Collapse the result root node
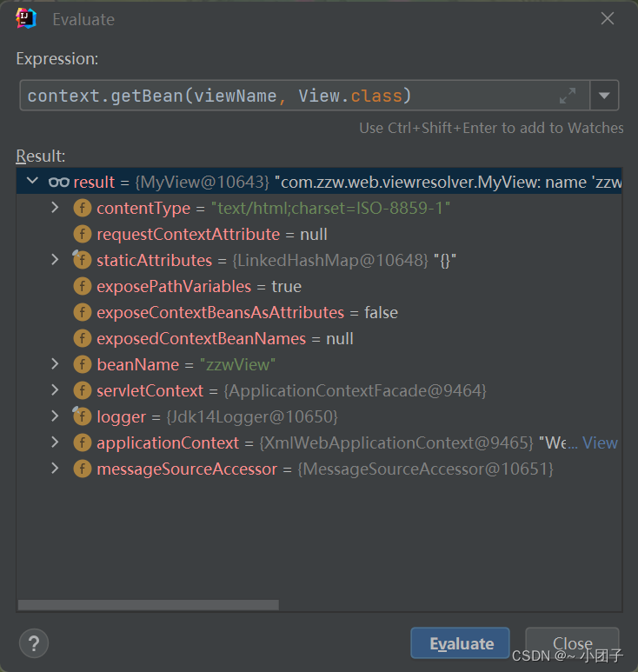The height and width of the screenshot is (672, 638). [x=33, y=182]
